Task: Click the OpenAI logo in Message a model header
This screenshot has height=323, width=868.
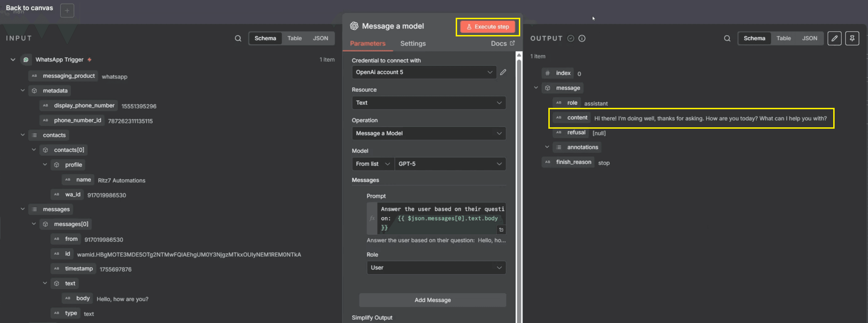Action: click(354, 26)
